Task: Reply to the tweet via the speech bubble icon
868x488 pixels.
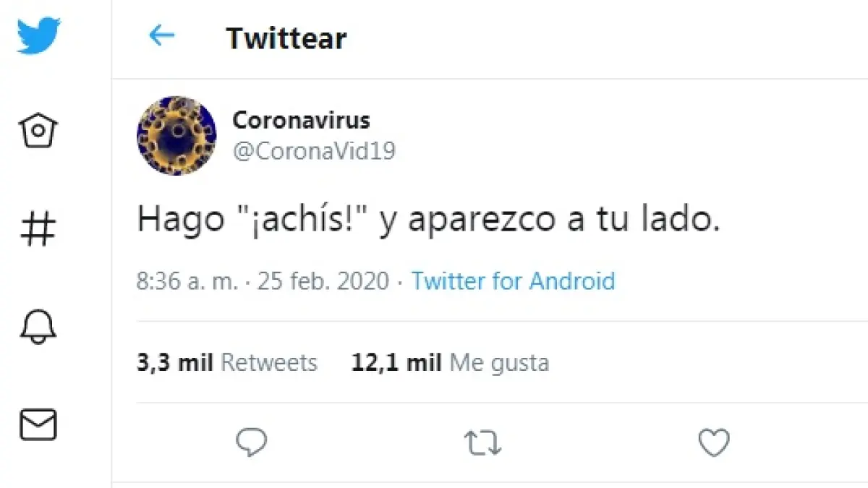Action: pos(252,442)
